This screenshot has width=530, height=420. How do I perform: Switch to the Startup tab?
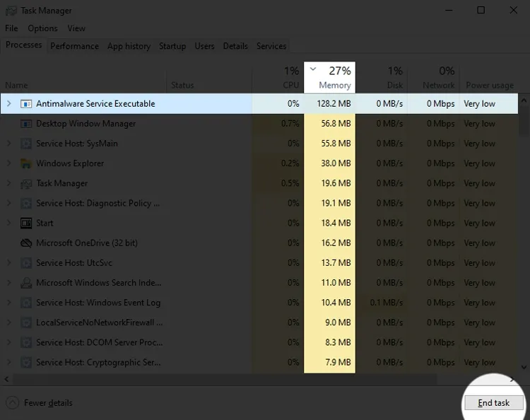coord(172,46)
